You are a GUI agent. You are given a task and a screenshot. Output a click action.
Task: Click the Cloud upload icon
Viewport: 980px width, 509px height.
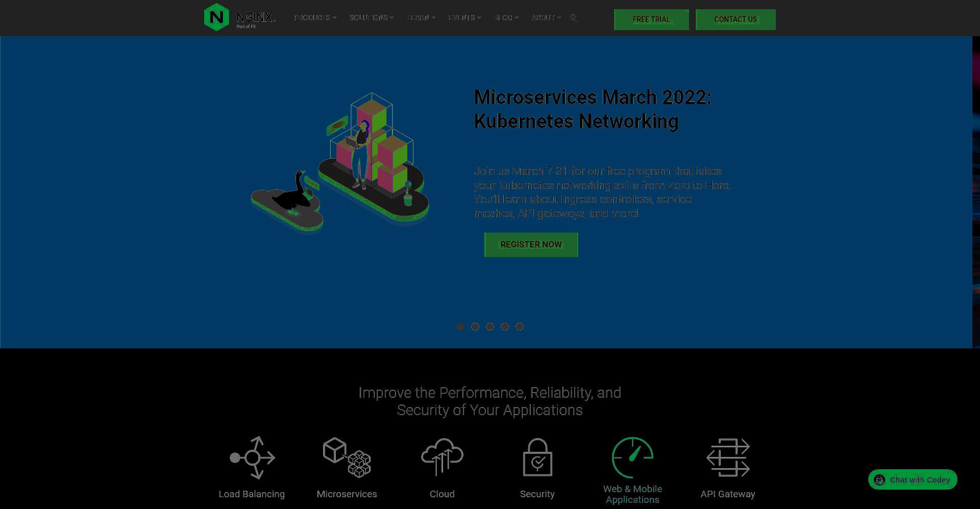pyautogui.click(x=442, y=457)
